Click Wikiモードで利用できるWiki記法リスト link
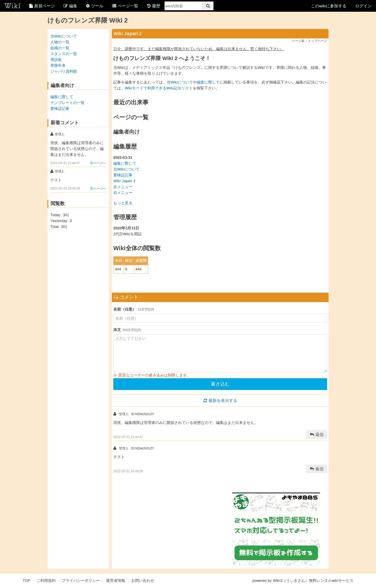Screen dimensions: 376x588 coord(158,88)
